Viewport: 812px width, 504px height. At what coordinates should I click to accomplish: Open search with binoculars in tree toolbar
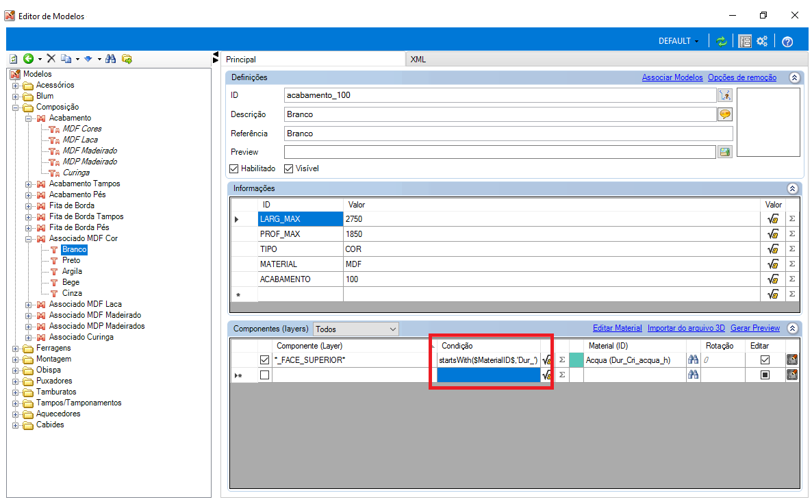[110, 59]
